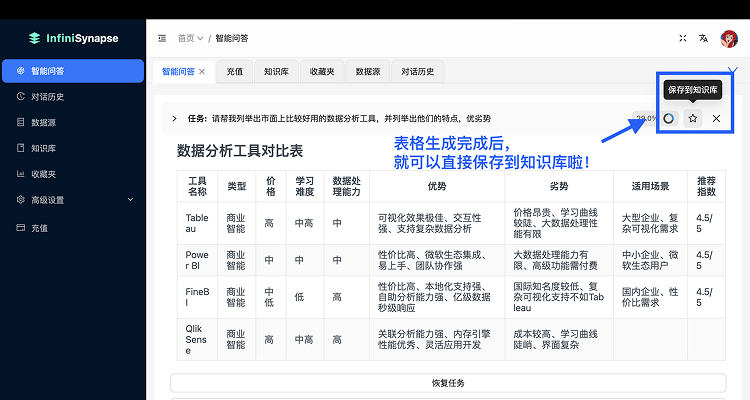750x400 pixels.
Task: Open 充值 in the sidebar
Action: point(73,228)
